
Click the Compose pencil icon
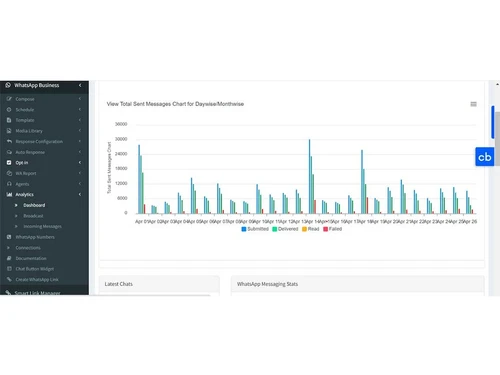coord(9,99)
